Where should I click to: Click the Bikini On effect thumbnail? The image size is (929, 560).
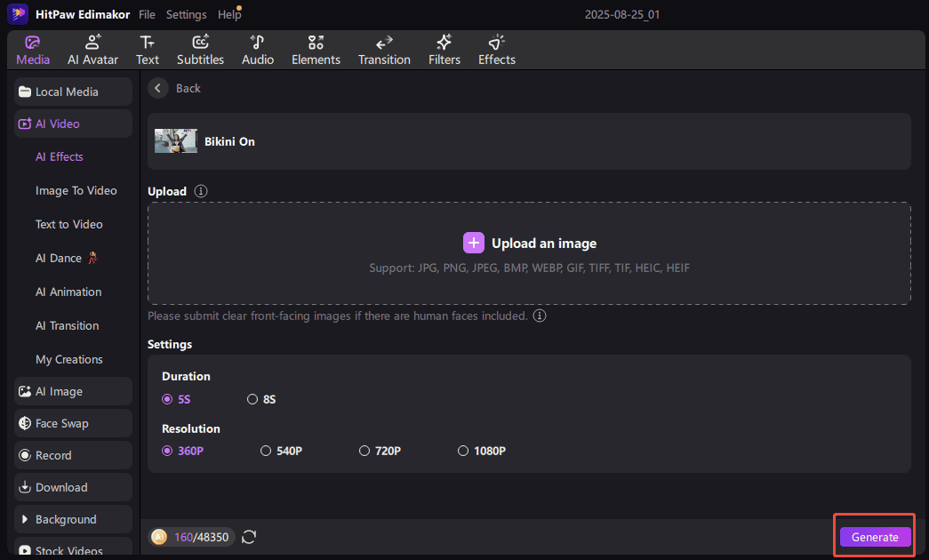click(176, 141)
